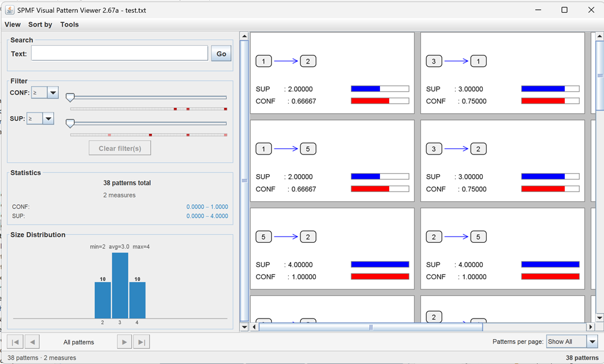Open the Tools menu
The height and width of the screenshot is (364, 604).
point(69,24)
